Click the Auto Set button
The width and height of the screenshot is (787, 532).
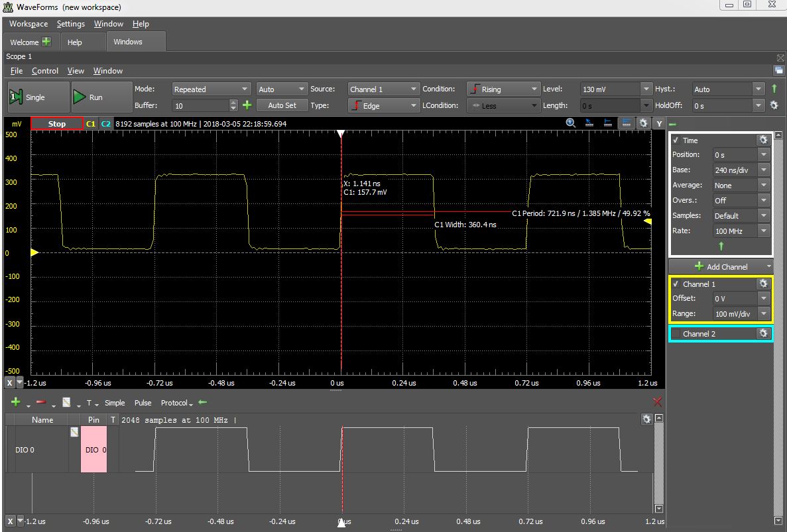click(x=282, y=105)
